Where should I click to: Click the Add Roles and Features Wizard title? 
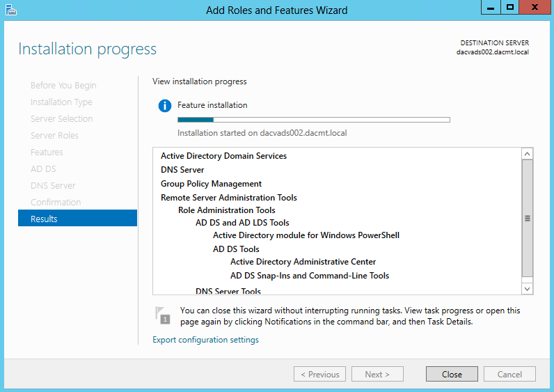tap(276, 10)
